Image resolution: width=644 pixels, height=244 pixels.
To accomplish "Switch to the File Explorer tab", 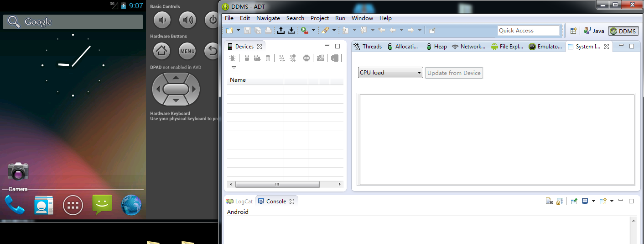I will pos(507,47).
